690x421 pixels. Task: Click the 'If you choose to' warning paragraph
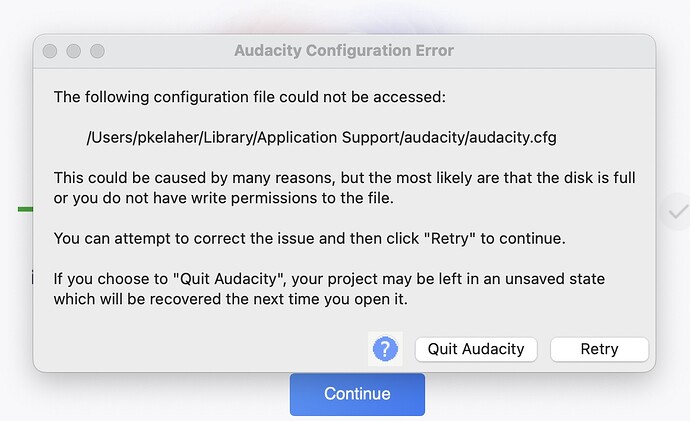[x=329, y=288]
